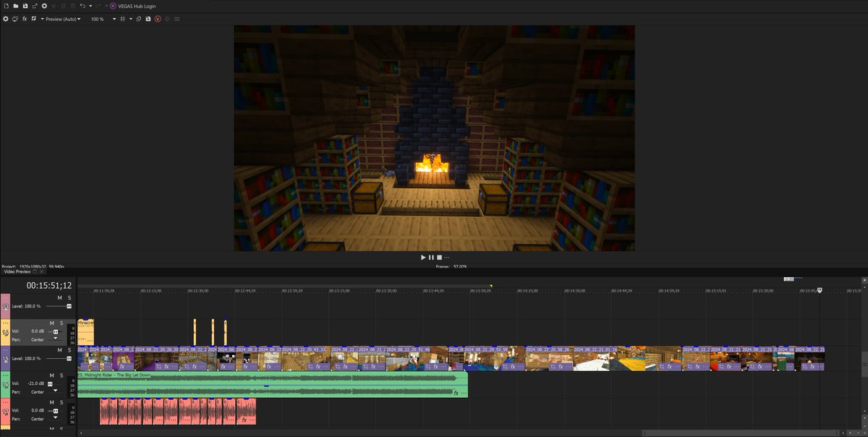
Task: Create a new project from top toolbar
Action: pos(7,6)
